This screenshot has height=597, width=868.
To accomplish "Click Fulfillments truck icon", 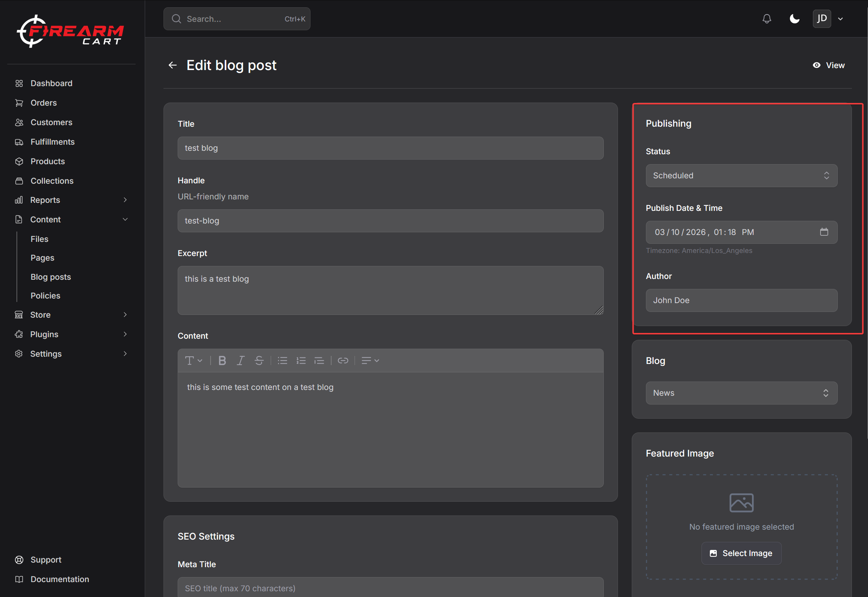I will pos(19,142).
